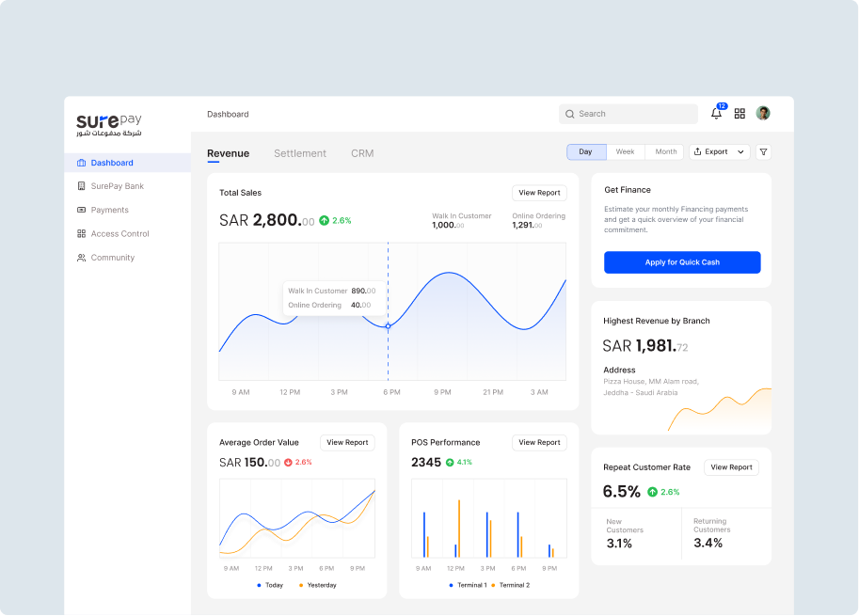Click POS Performance green up-arrow indicator

click(450, 463)
